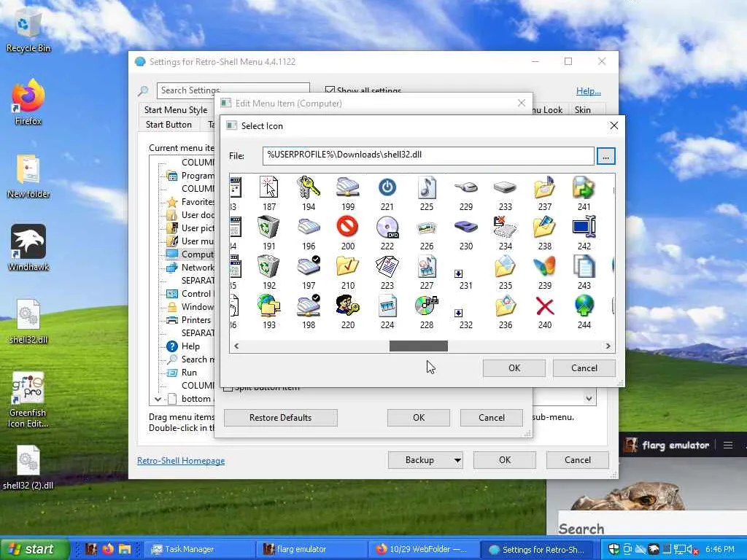The width and height of the screenshot is (747, 560).
Task: Click the icon list scroll right arrow
Action: (608, 346)
